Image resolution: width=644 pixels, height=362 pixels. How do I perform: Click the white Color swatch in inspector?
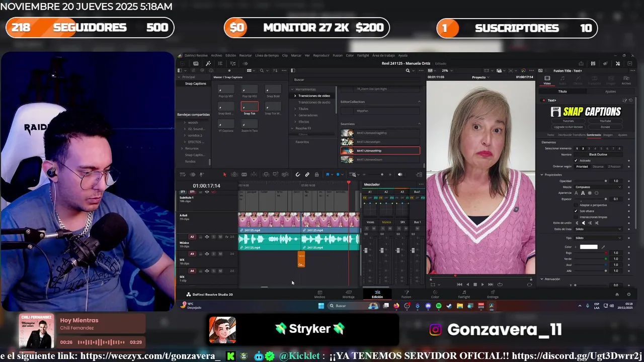589,247
